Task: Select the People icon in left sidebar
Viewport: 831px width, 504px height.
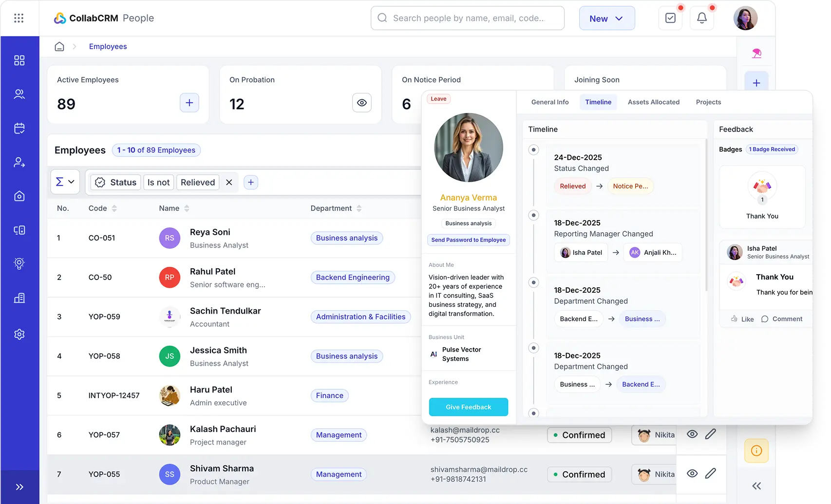Action: [19, 94]
